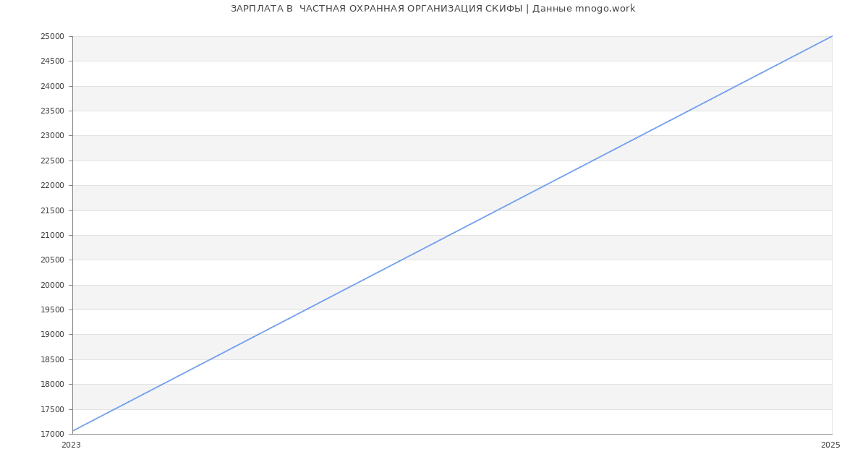Select the 17500 y-axis tick label
Screen dimensions: 868x470
tap(52, 409)
